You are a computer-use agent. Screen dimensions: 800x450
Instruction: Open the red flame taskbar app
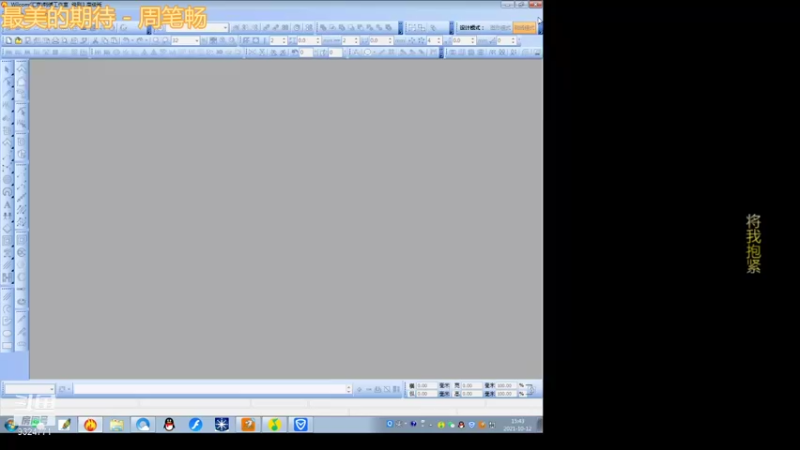click(90, 424)
